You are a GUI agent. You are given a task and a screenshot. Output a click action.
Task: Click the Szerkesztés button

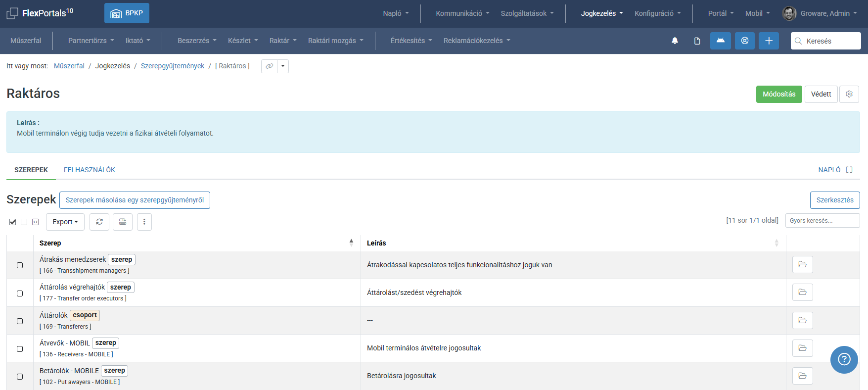835,200
